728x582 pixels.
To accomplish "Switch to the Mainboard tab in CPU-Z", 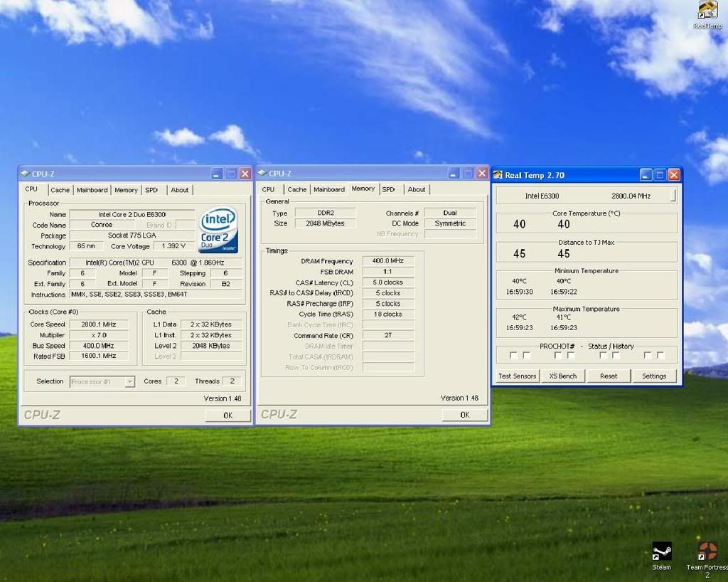I will [92, 189].
